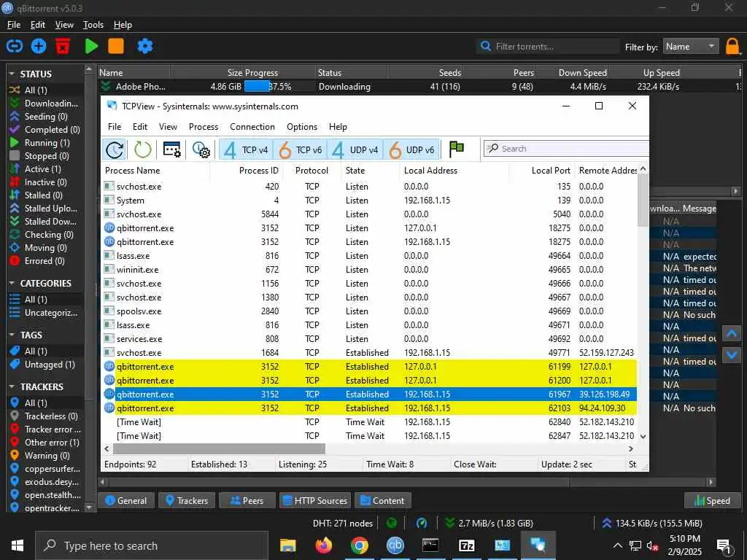Click TCPView vertical scrollbar down arrow
This screenshot has width=747, height=560.
[643, 436]
